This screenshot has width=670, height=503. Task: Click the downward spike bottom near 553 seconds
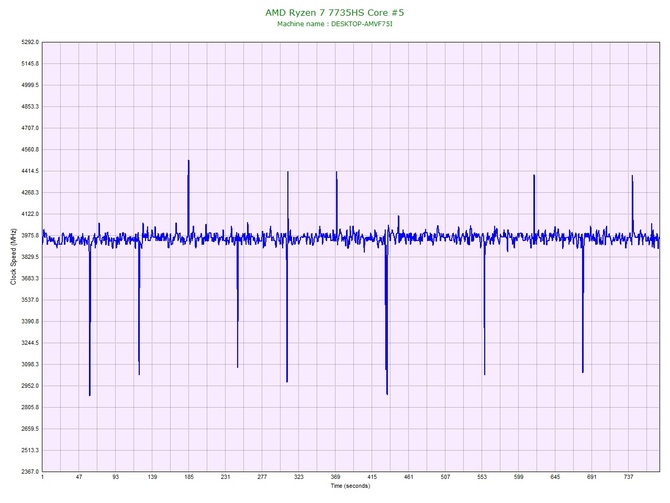click(485, 374)
